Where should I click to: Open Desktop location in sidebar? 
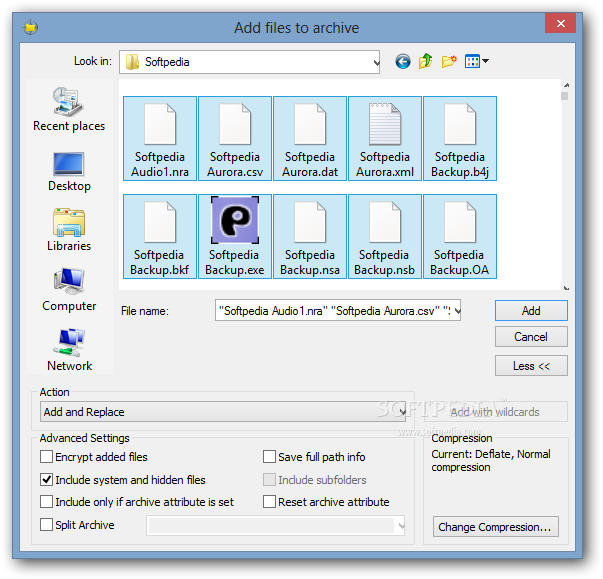[x=69, y=171]
